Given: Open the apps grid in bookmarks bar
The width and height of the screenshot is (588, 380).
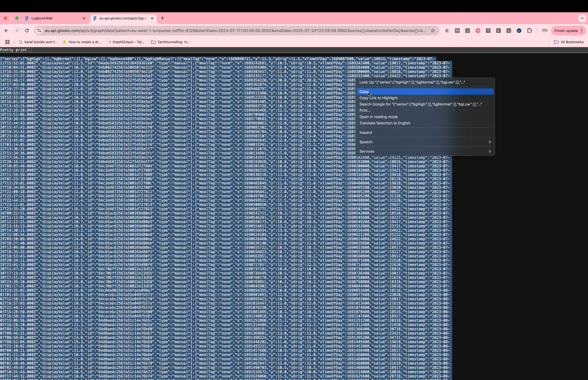Looking at the screenshot, I should 7,42.
